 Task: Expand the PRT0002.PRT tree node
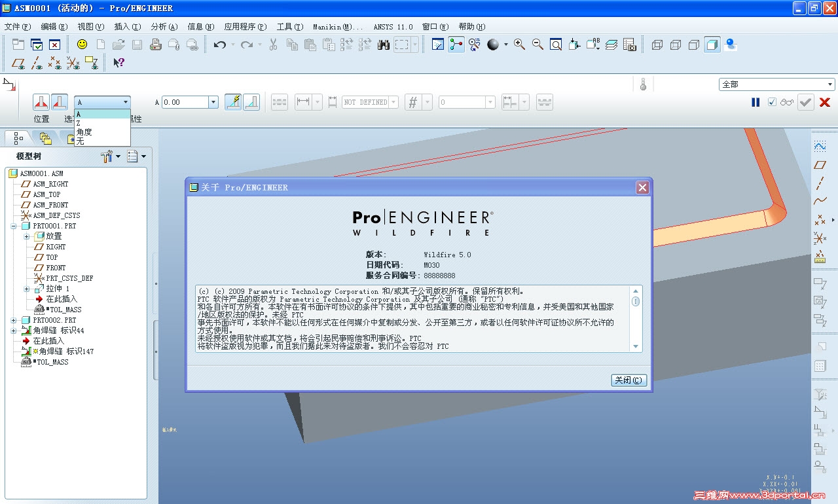14,320
